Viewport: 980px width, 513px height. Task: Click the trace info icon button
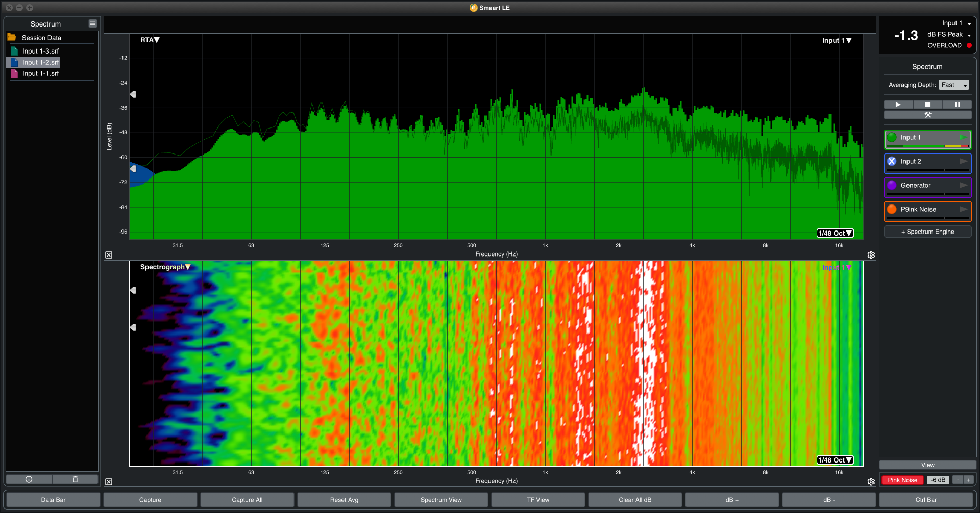[x=29, y=479]
